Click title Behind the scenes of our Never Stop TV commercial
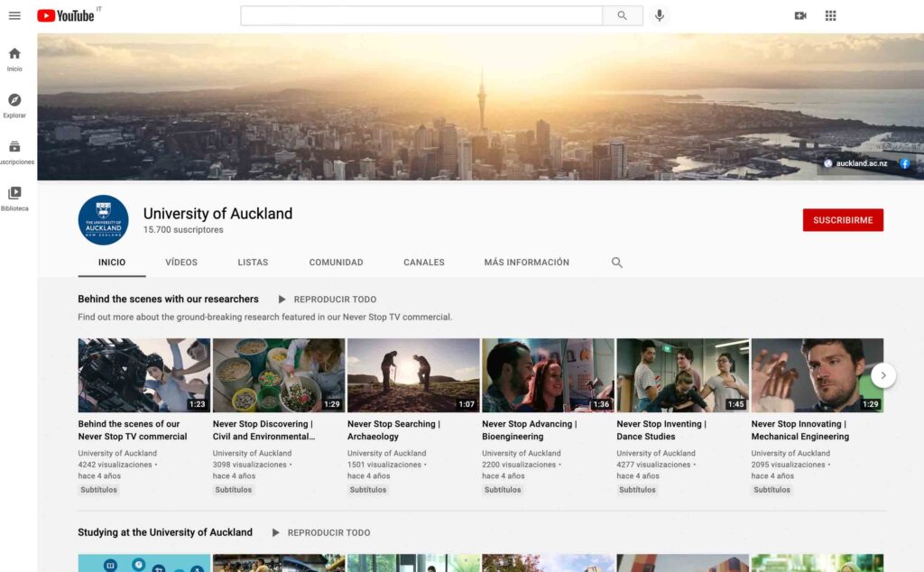This screenshot has width=924, height=572. 133,430
